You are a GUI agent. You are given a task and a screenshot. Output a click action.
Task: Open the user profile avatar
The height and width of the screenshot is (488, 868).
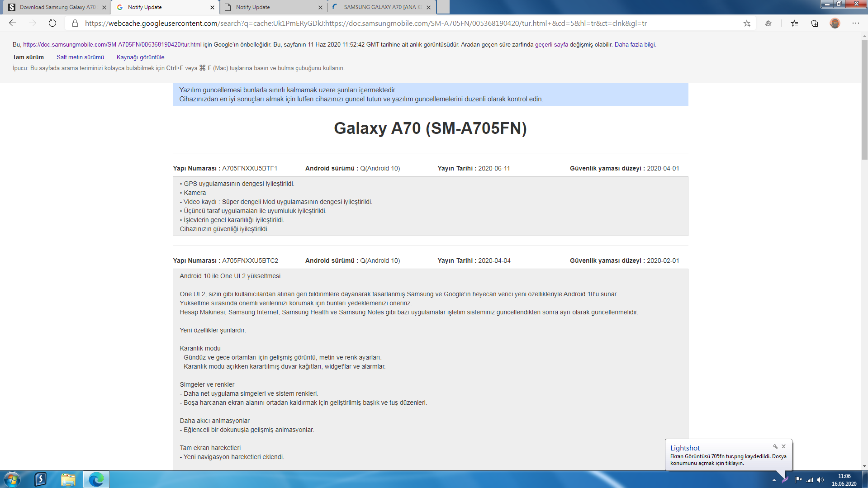click(x=835, y=23)
